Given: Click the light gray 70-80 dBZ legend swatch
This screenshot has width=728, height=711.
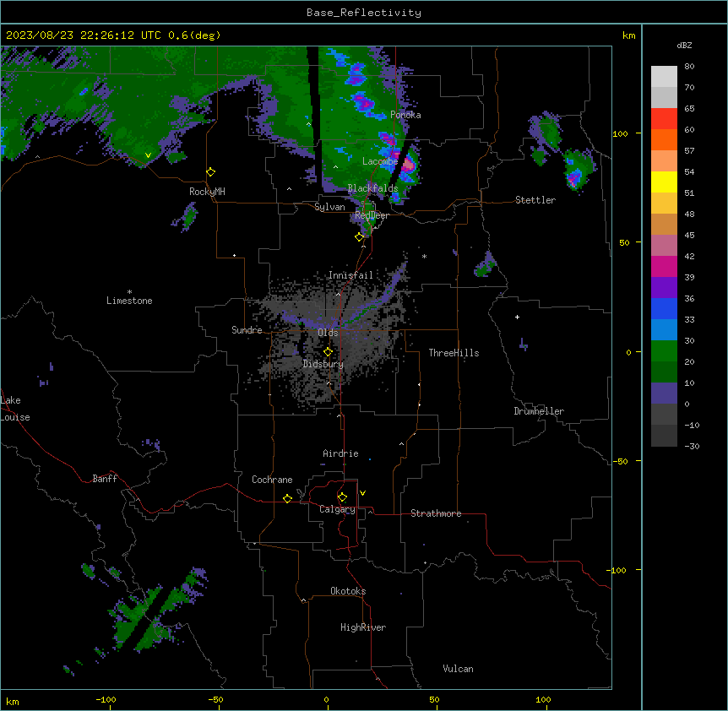Looking at the screenshot, I should coord(664,77).
